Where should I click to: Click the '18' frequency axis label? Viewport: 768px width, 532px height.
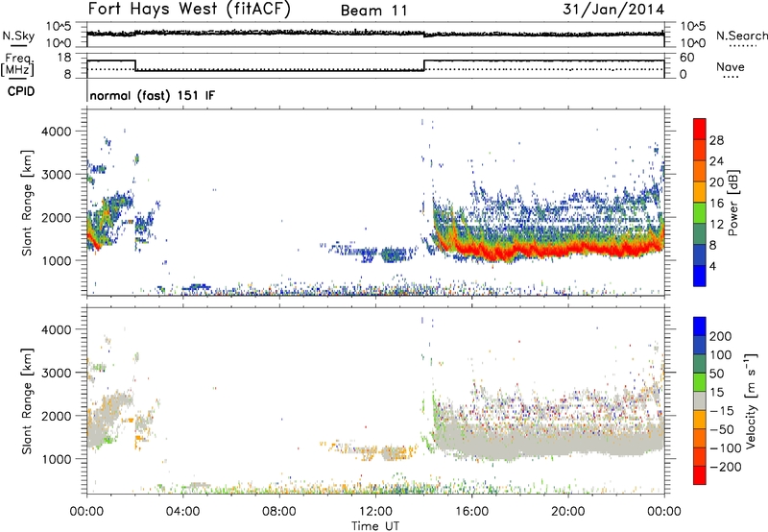coord(64,58)
